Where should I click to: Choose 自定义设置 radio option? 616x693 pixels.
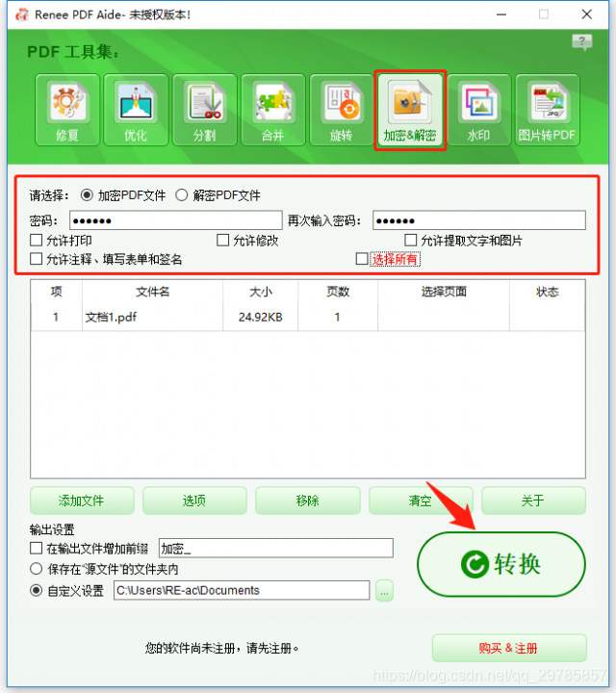[37, 590]
